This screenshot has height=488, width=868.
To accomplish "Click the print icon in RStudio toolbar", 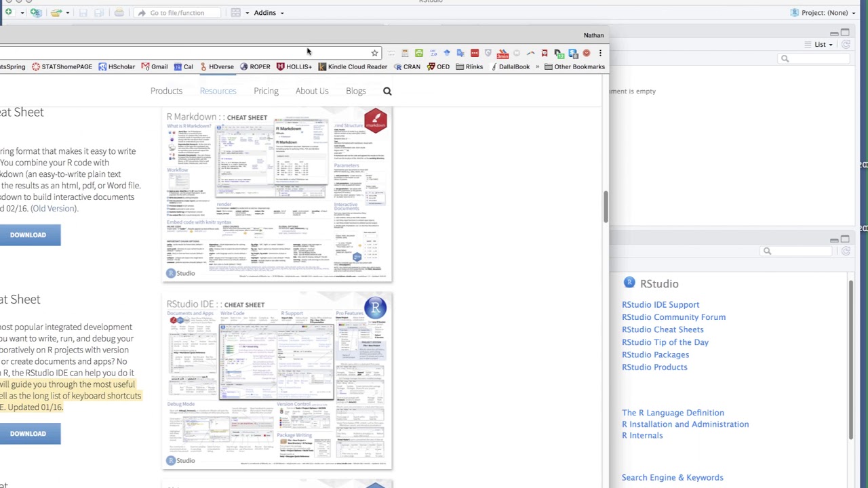I will pos(119,12).
